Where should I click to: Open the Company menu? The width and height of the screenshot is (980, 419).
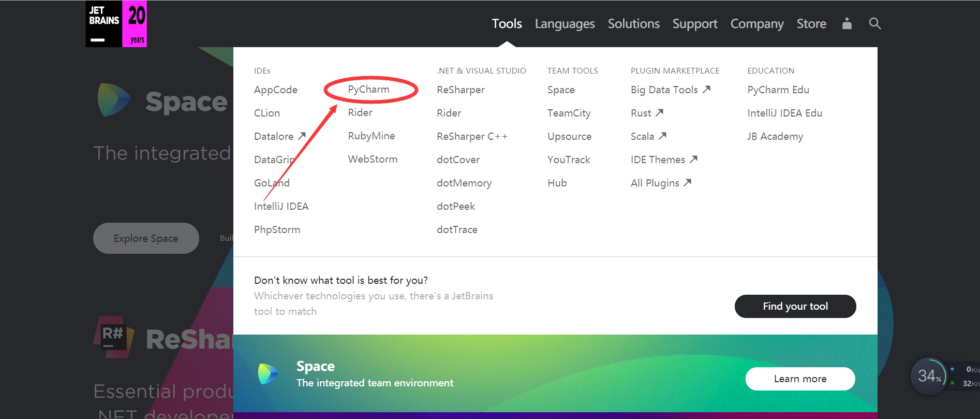(x=757, y=24)
